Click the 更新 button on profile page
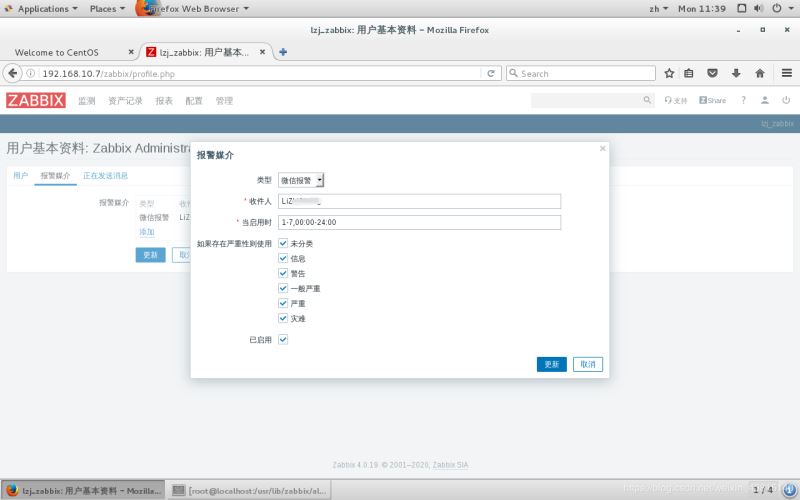800x500 pixels. pyautogui.click(x=151, y=255)
